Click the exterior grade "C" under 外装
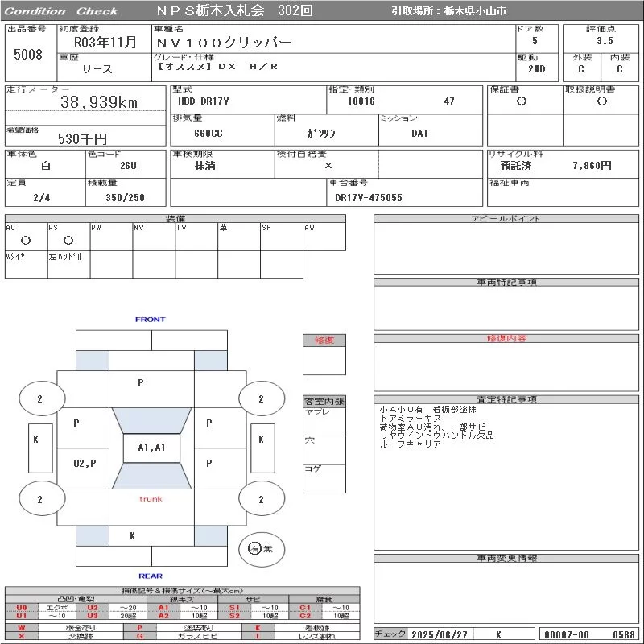The image size is (644, 644). tap(580, 69)
